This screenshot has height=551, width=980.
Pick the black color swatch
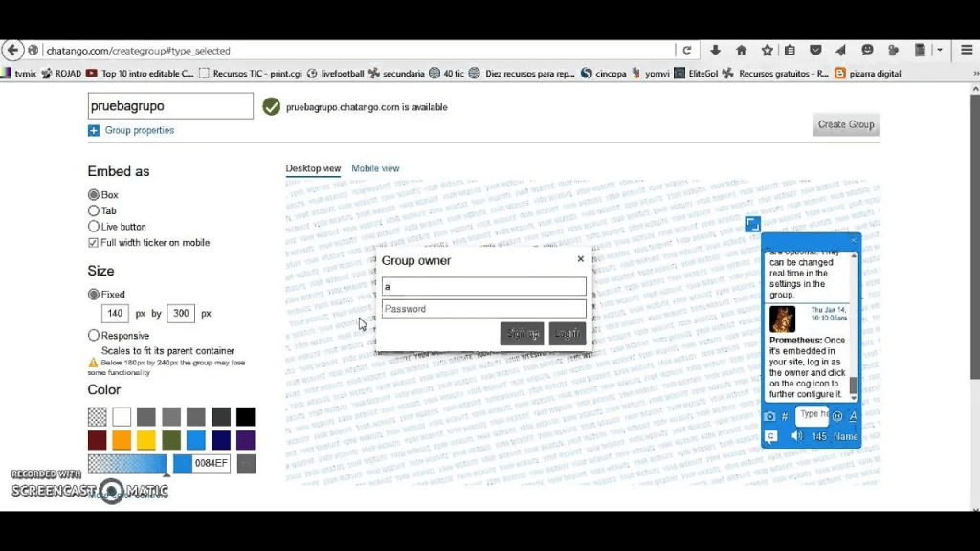[246, 417]
